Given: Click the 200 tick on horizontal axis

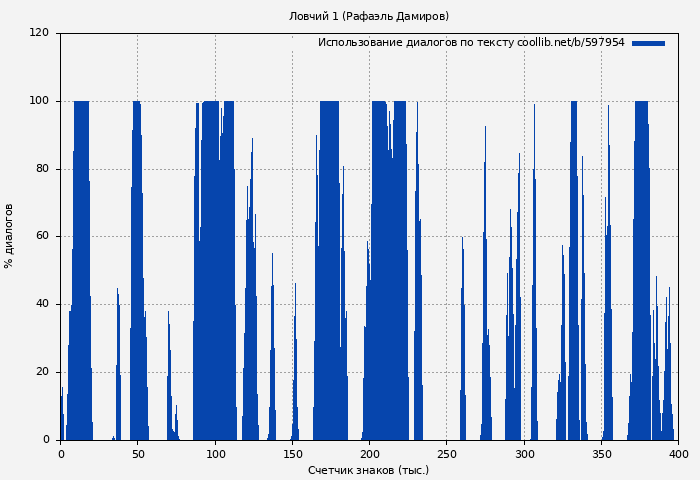Looking at the screenshot, I should 369,453.
